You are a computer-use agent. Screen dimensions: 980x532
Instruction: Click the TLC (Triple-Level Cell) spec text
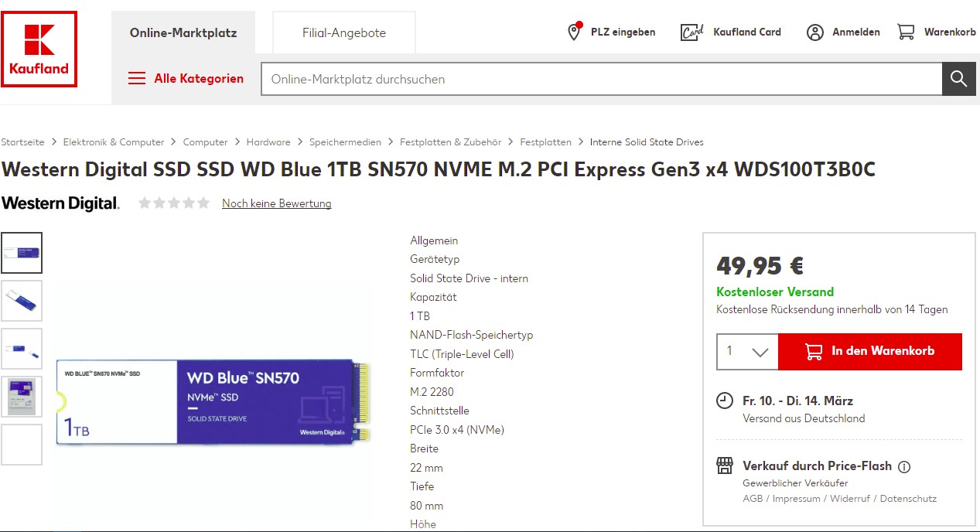coord(462,354)
